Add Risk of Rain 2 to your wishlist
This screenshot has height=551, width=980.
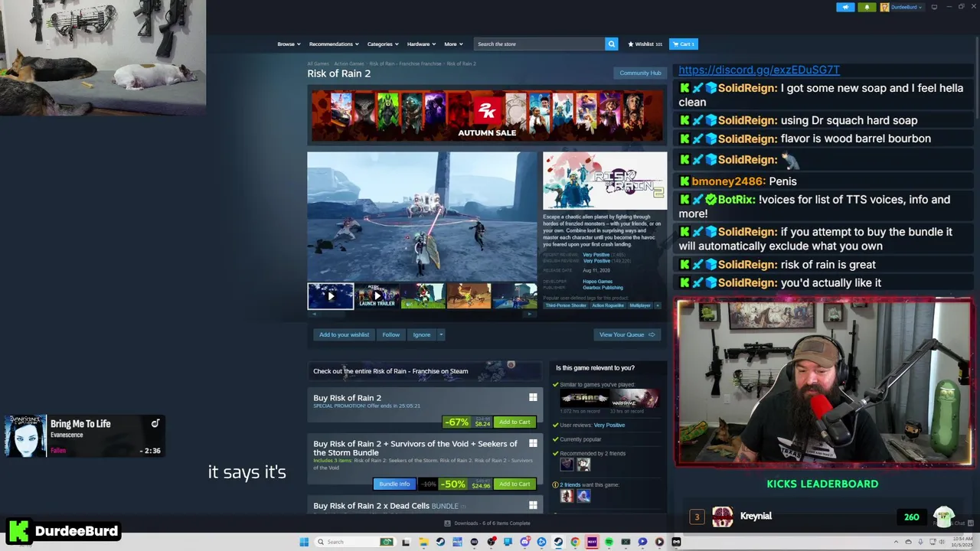point(344,334)
